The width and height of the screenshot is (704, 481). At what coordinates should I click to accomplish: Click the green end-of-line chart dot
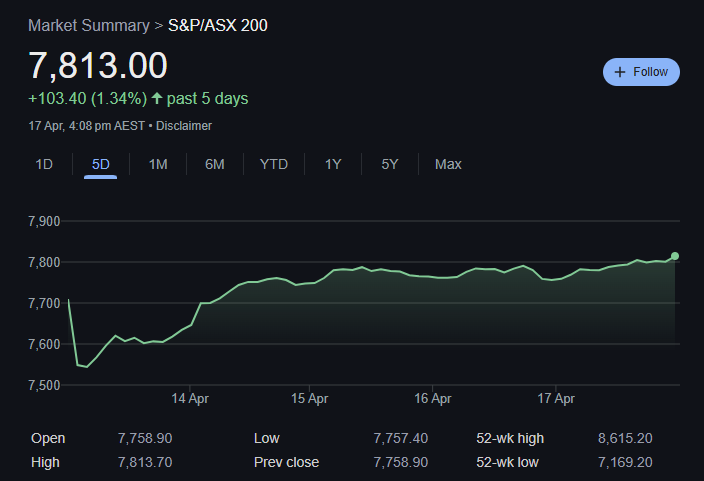[675, 256]
